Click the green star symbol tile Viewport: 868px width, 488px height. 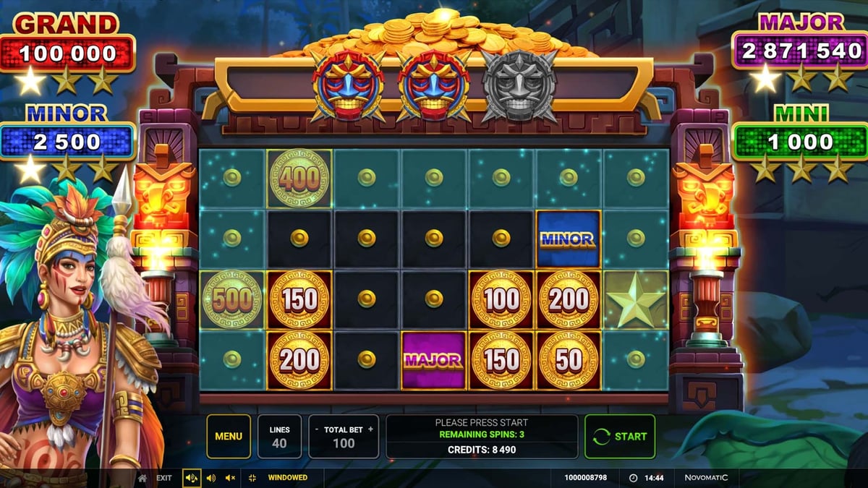pyautogui.click(x=636, y=300)
